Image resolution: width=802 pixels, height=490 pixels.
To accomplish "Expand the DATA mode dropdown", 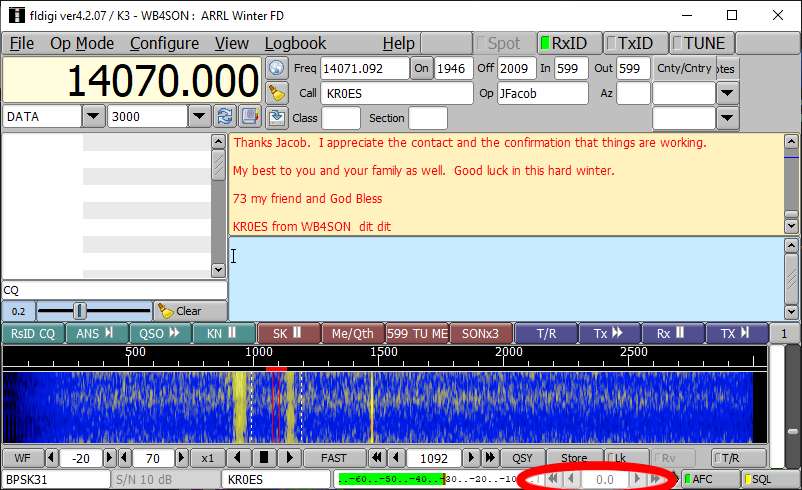I will pos(93,116).
